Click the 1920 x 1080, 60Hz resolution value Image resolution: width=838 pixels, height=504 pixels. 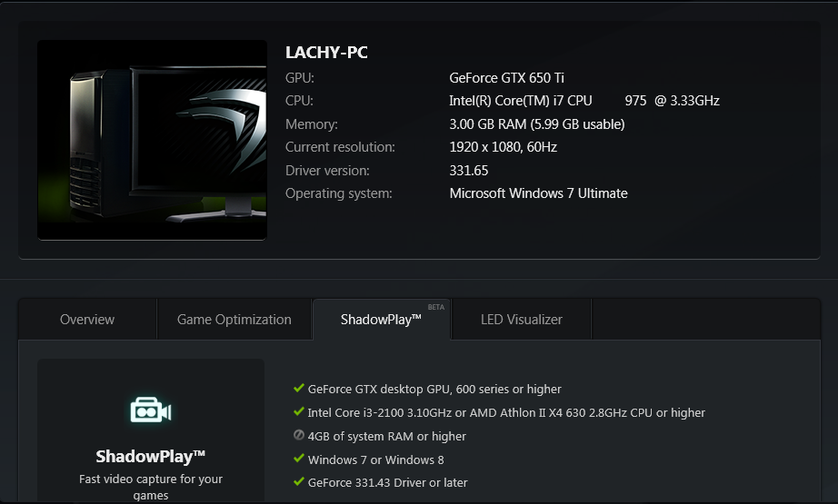tap(503, 147)
